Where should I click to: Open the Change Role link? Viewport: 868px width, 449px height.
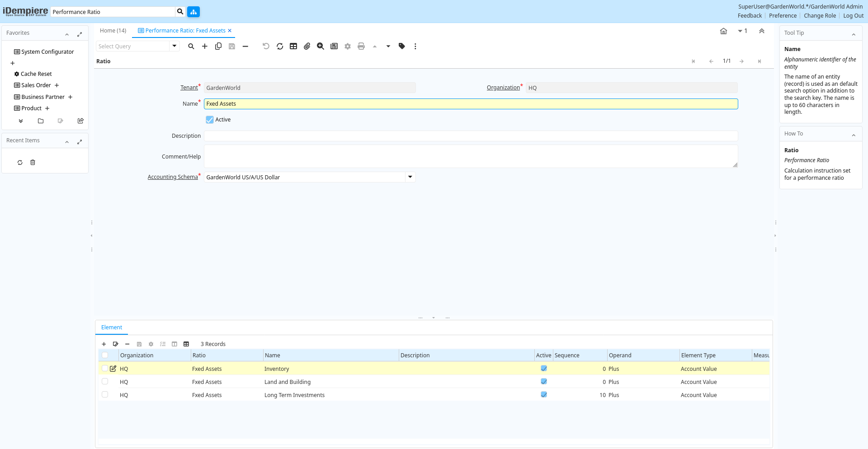(x=820, y=16)
